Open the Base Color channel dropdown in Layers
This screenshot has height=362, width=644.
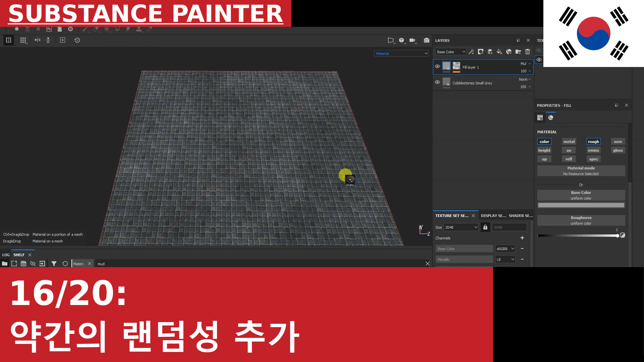pyautogui.click(x=451, y=52)
